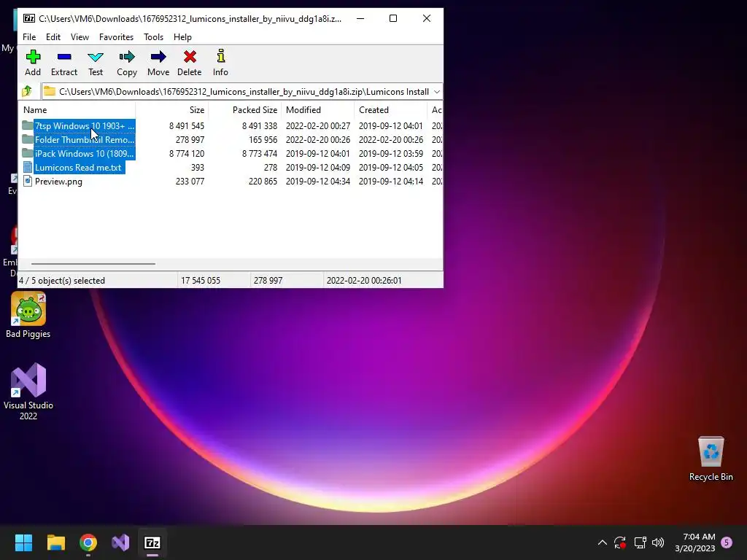Click the Move toolbar icon
The height and width of the screenshot is (560, 747).
[x=158, y=57]
